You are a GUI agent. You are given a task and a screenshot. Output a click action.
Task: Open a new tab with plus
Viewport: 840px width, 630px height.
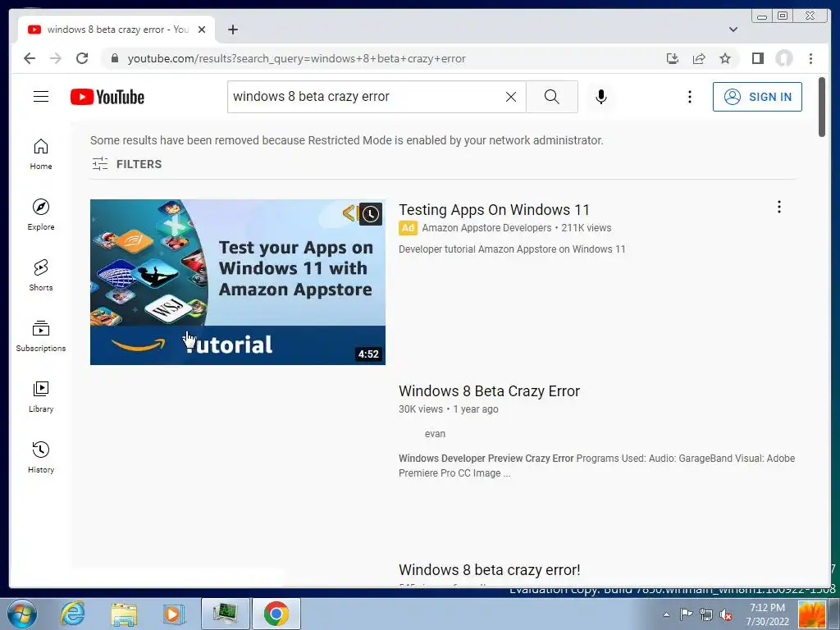[x=232, y=30]
